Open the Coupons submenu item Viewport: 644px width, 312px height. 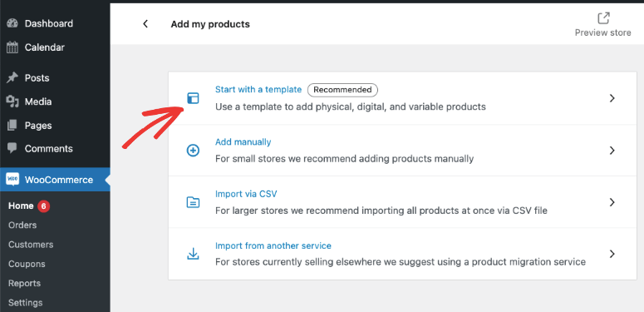click(x=27, y=264)
